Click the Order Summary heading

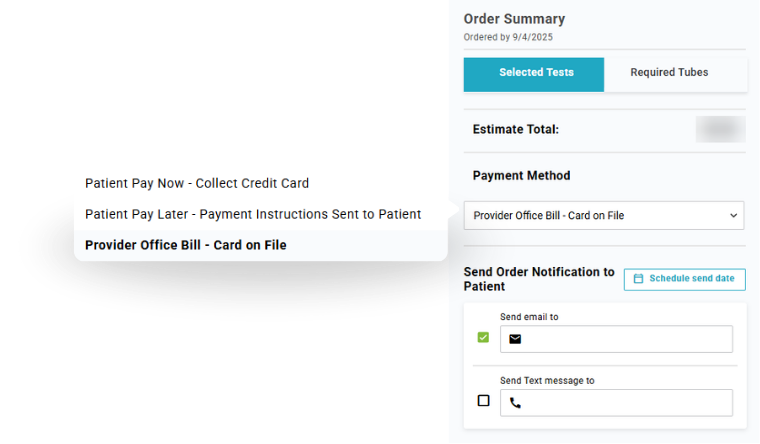[x=514, y=19]
